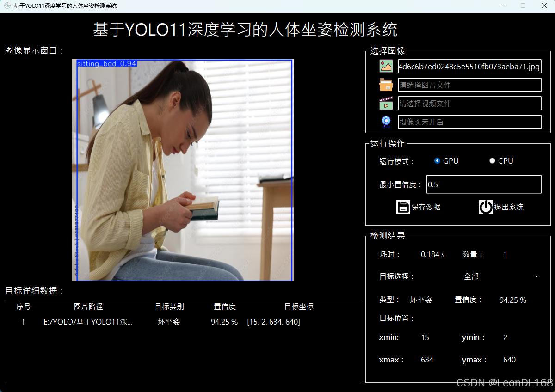The height and width of the screenshot is (392, 555).
Task: Click the image file picker icon
Action: [386, 66]
